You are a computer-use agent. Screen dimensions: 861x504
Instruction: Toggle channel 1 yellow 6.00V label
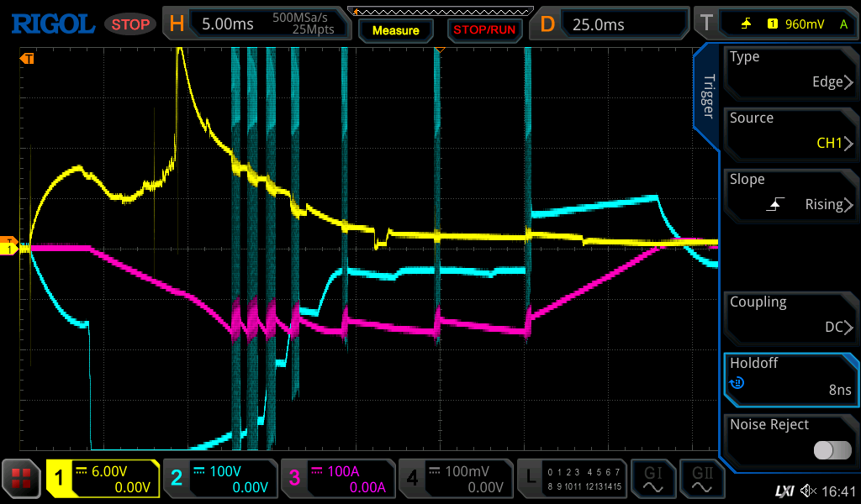103,479
